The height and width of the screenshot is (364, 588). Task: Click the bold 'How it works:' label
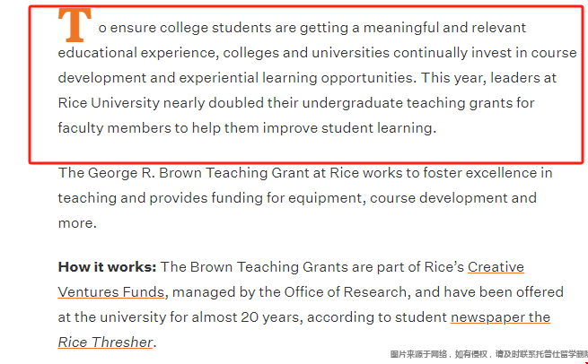coord(107,267)
